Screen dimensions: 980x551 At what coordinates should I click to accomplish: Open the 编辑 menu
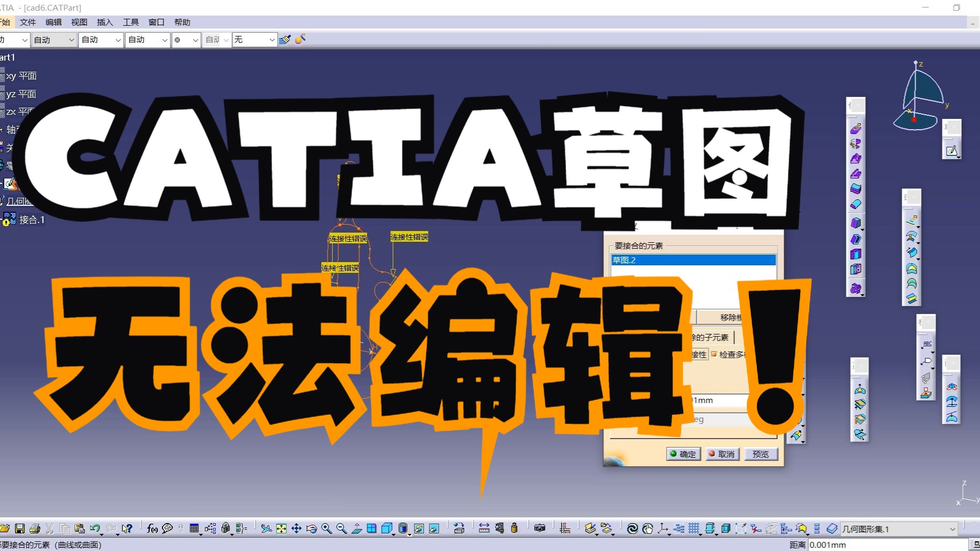54,22
